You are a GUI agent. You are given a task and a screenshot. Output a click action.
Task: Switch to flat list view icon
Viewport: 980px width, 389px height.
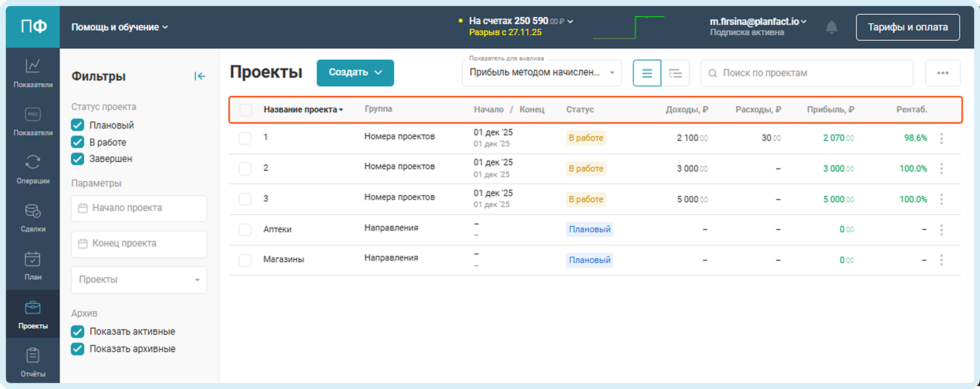pyautogui.click(x=647, y=73)
